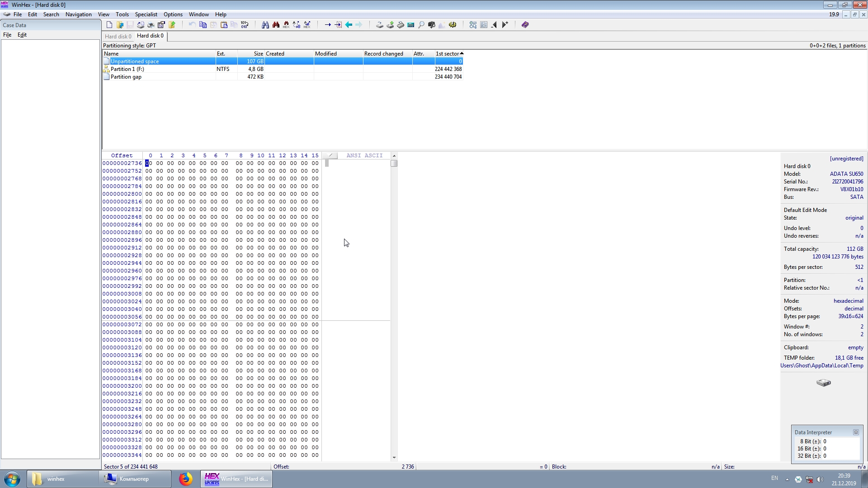Screen dimensions: 868x488
Task: Click the Back navigation arrow icon
Action: (x=349, y=25)
